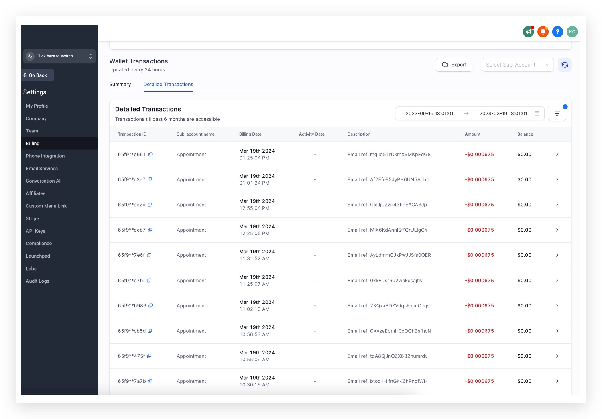Expand the fourth transaction row's chevron arrow
This screenshot has height=419, width=602.
click(x=557, y=230)
